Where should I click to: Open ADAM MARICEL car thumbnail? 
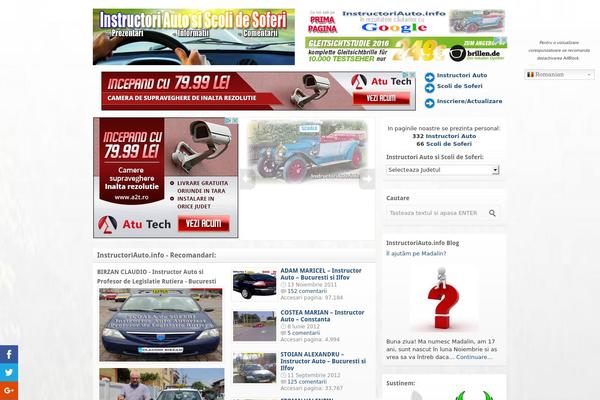[254, 284]
